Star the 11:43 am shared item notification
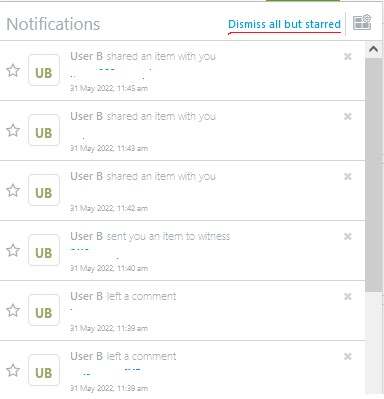The height and width of the screenshot is (399, 384). click(x=13, y=130)
